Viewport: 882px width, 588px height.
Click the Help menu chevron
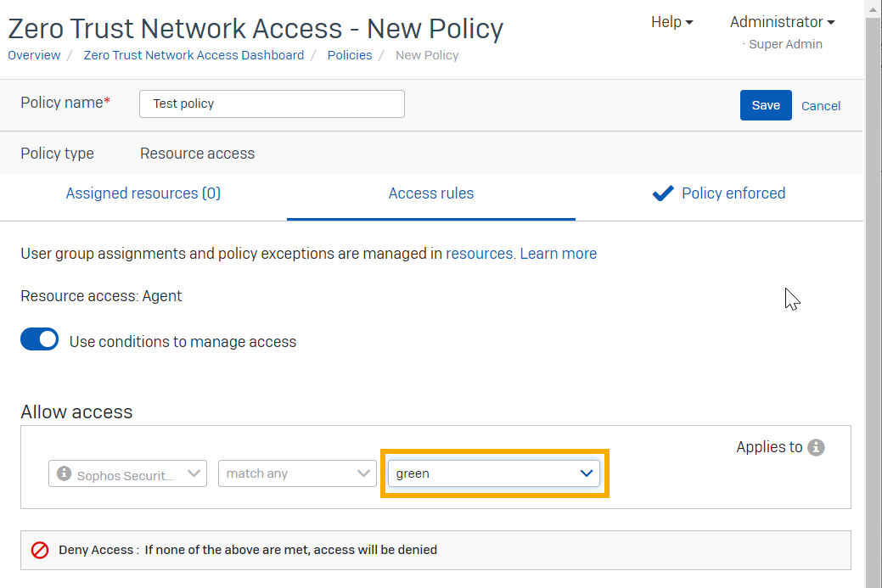[689, 22]
